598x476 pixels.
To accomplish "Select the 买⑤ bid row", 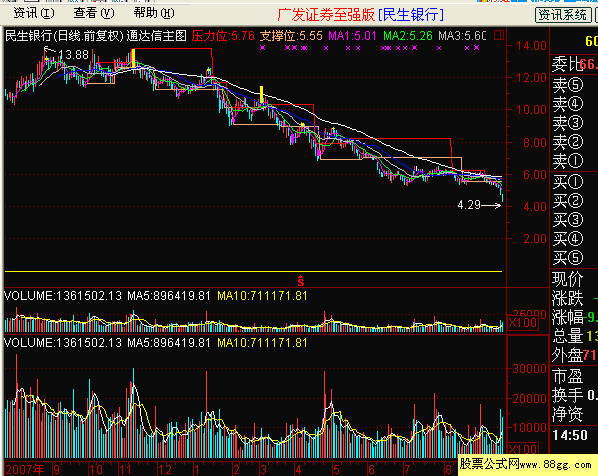I will (x=574, y=258).
